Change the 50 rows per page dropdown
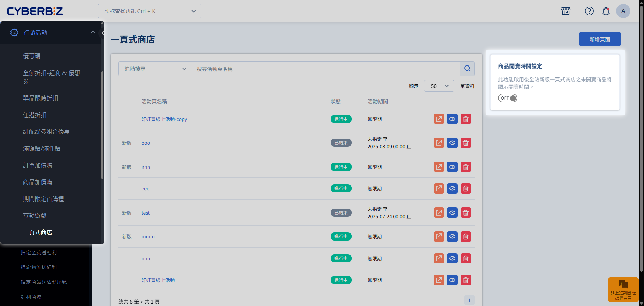This screenshot has width=644, height=306. coord(439,86)
